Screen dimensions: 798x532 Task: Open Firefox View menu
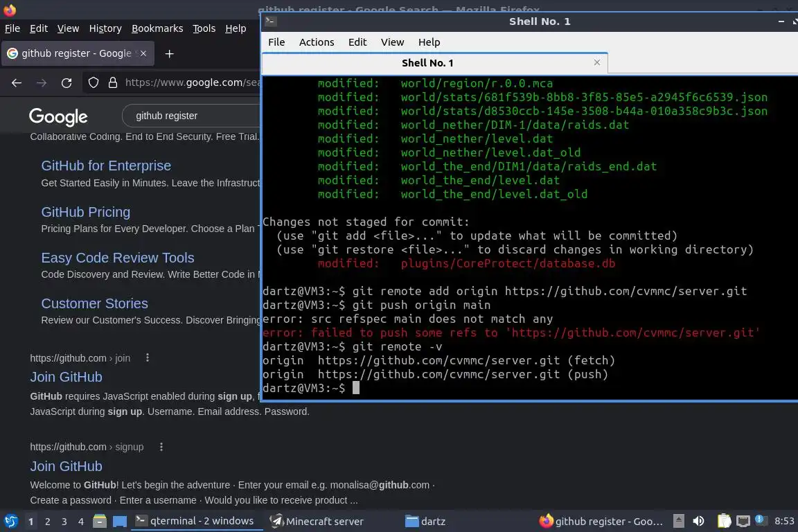coord(68,28)
